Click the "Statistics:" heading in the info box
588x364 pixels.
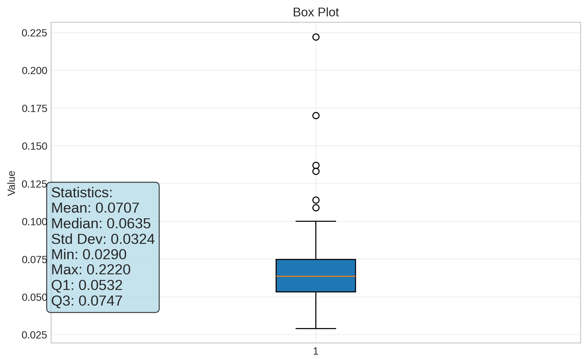(82, 193)
